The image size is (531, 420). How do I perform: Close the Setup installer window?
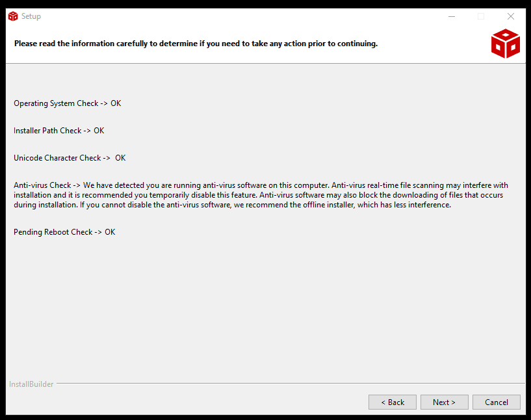pyautogui.click(x=511, y=16)
